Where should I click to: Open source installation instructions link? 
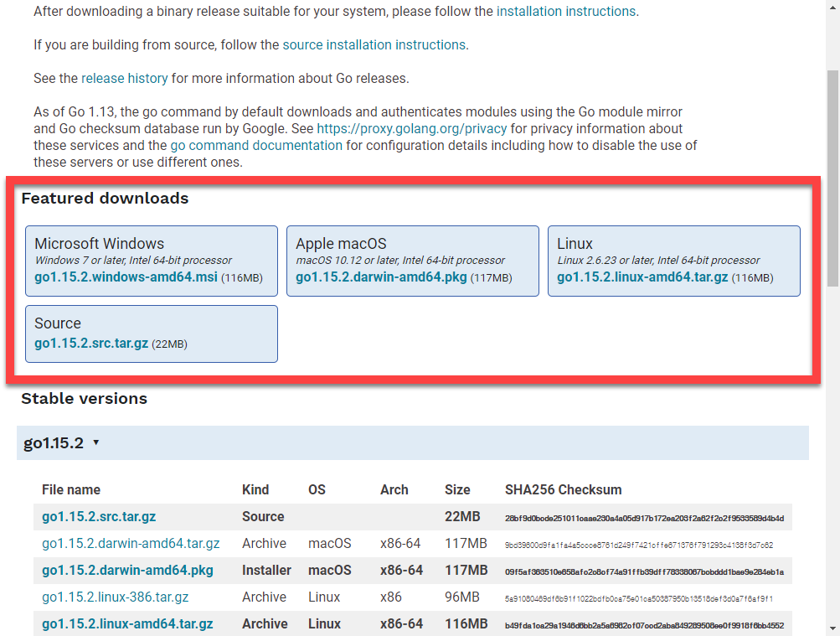(374, 45)
